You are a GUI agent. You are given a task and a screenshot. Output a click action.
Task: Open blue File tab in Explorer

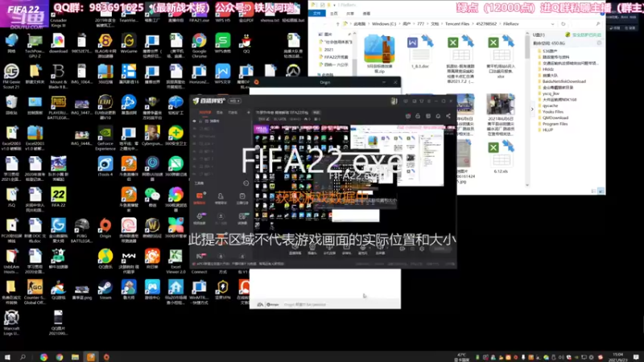[x=316, y=13]
